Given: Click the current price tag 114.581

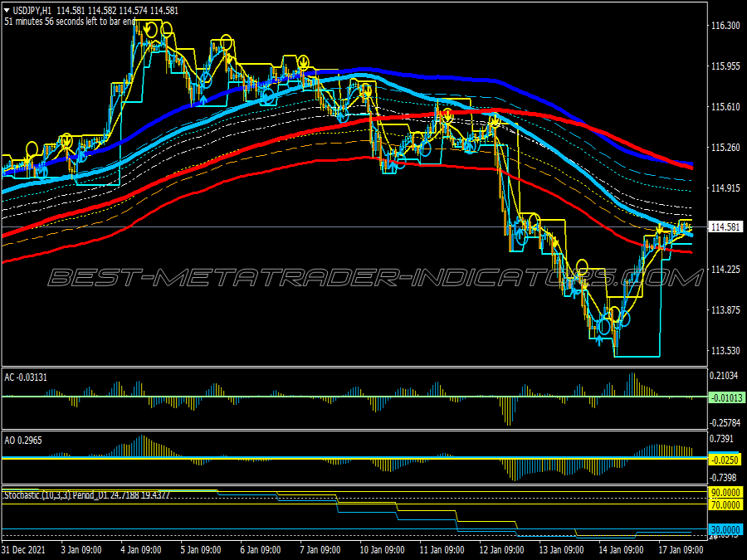Looking at the screenshot, I should click(725, 227).
